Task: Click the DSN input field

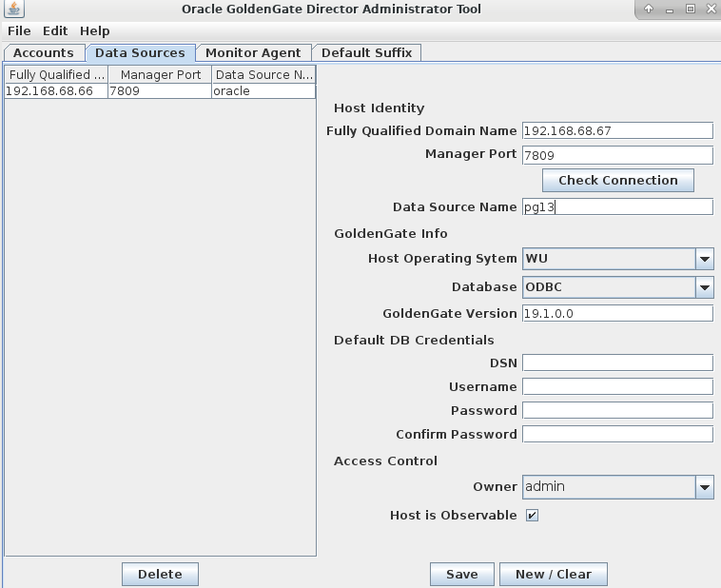Action: pyautogui.click(x=617, y=363)
